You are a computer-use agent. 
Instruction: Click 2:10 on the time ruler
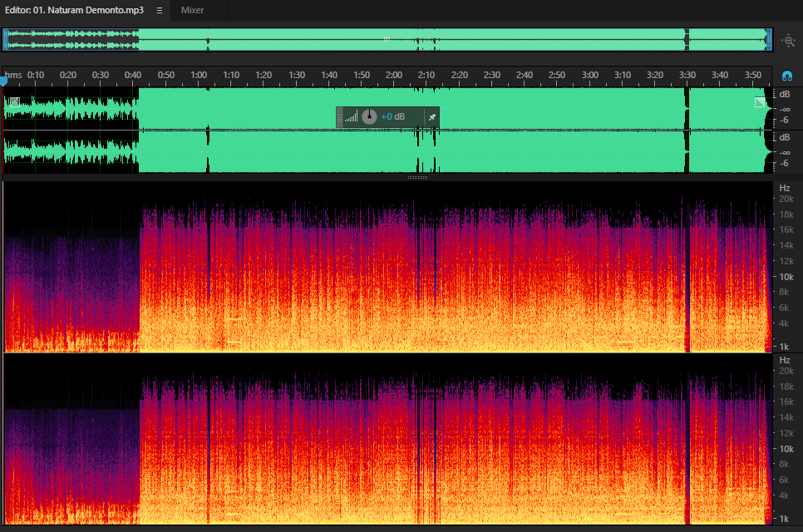tap(426, 75)
